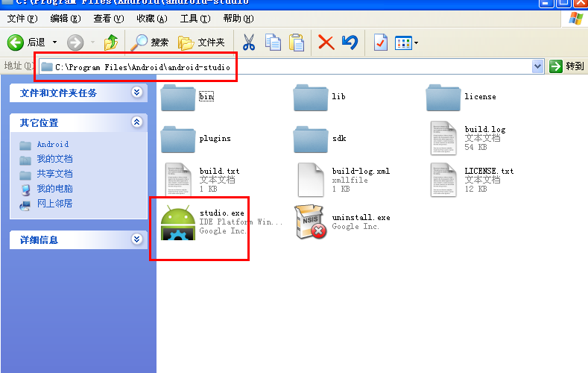
Task: Click the 网上邻居 network icon
Action: pyautogui.click(x=25, y=205)
